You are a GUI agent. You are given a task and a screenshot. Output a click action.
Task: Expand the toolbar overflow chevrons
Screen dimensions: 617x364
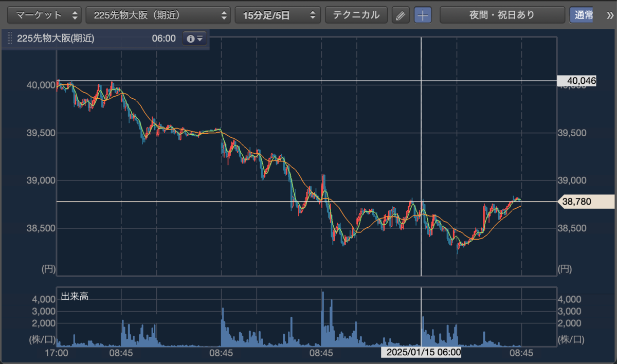coord(610,15)
